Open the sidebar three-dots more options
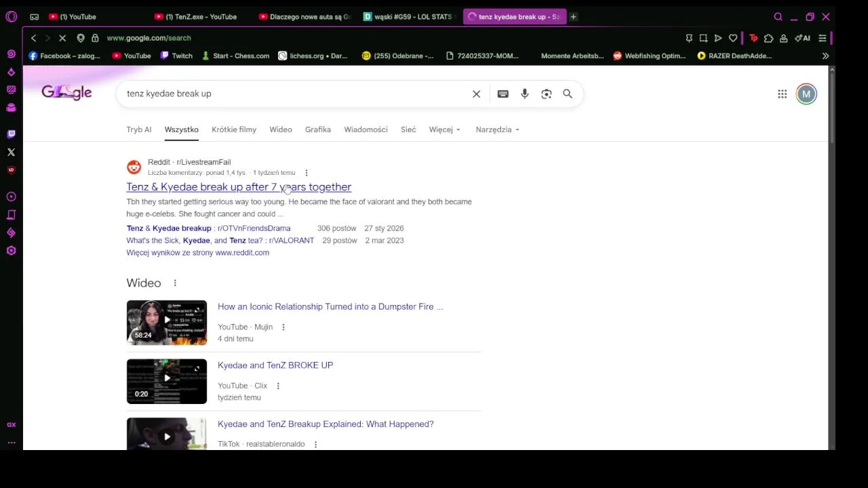This screenshot has height=488, width=868. click(11, 442)
